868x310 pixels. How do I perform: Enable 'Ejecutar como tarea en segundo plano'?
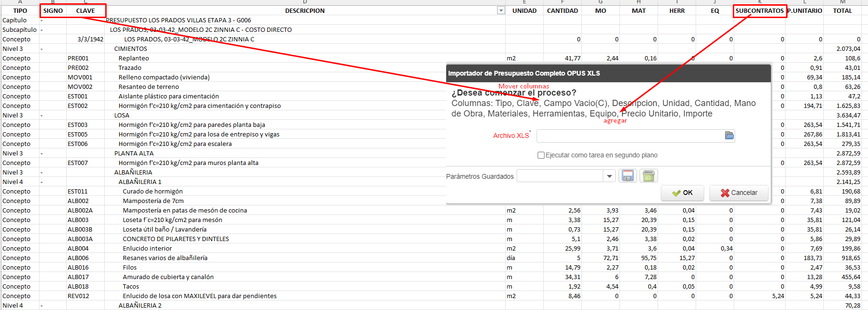coord(541,155)
